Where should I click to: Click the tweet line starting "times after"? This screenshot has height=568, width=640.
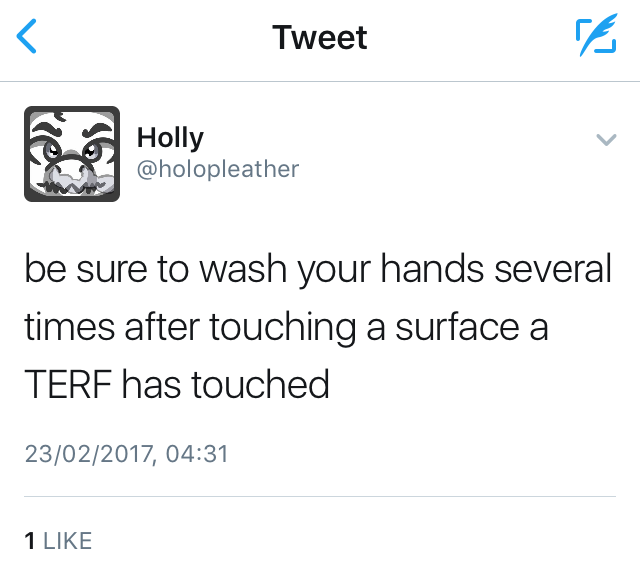[x=285, y=328]
